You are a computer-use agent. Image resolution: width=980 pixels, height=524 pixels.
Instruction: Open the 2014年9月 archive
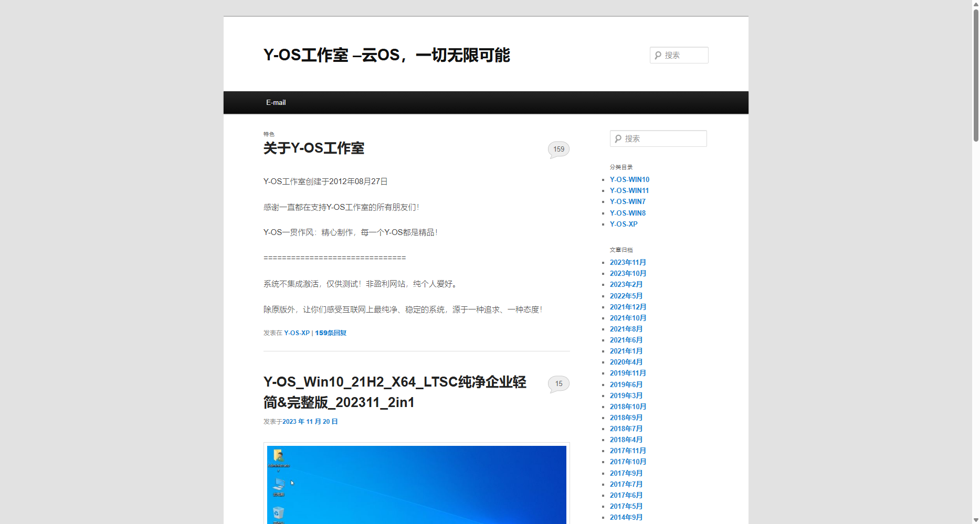pyautogui.click(x=626, y=517)
